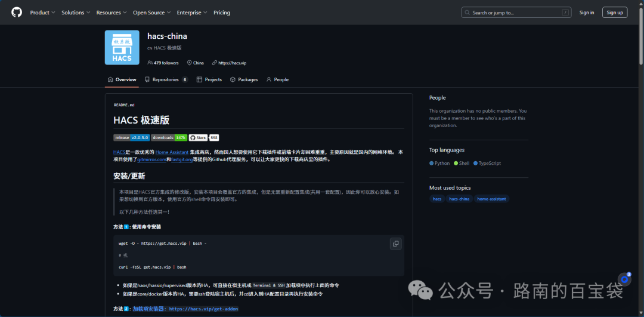Click the curl -fsSL get.hacs.vip command text
The width and height of the screenshot is (644, 317).
(x=153, y=267)
